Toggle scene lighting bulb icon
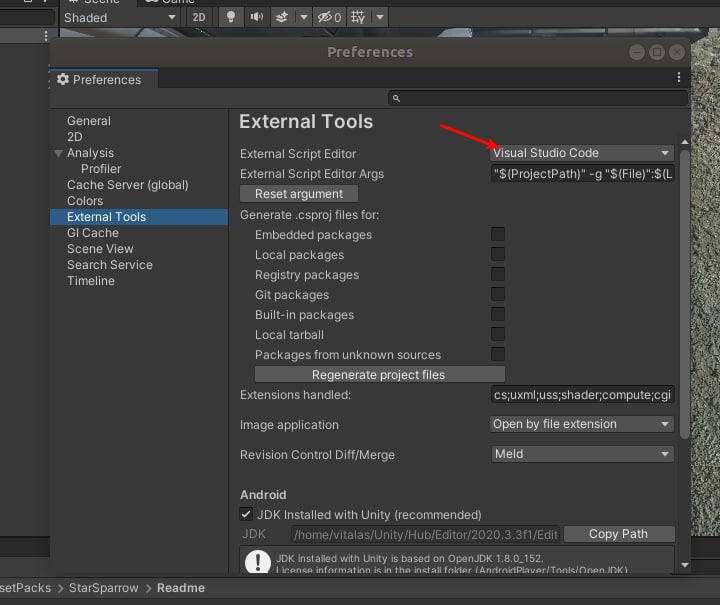720x605 pixels. [x=231, y=17]
